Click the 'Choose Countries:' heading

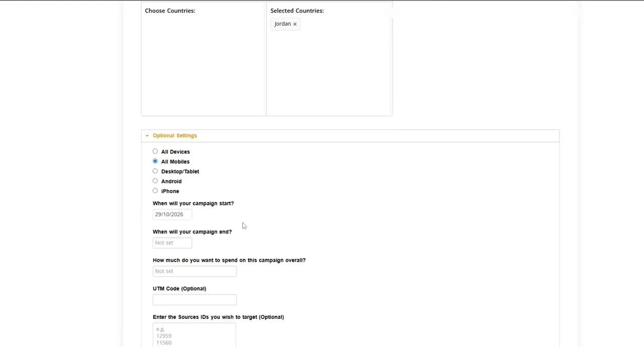[x=170, y=11]
